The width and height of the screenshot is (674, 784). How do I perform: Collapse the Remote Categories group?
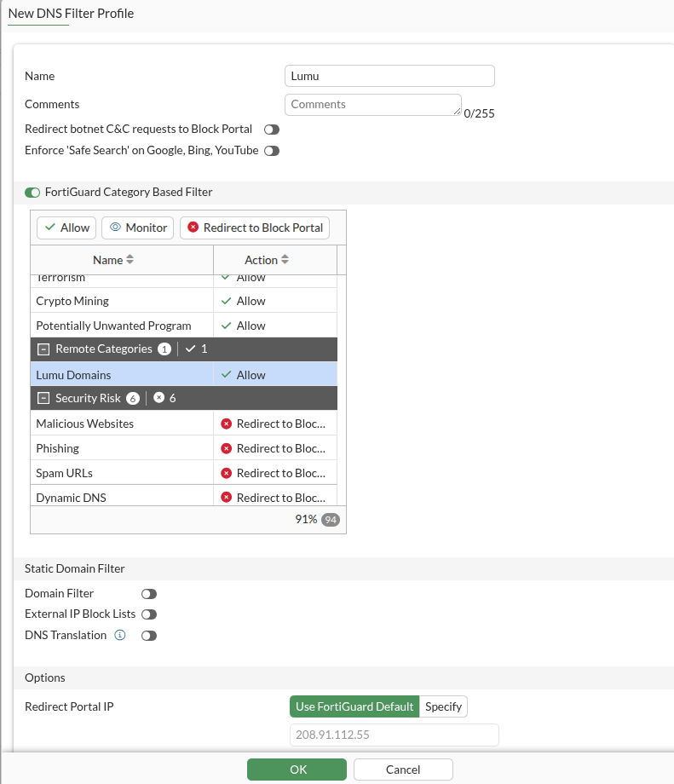43,349
